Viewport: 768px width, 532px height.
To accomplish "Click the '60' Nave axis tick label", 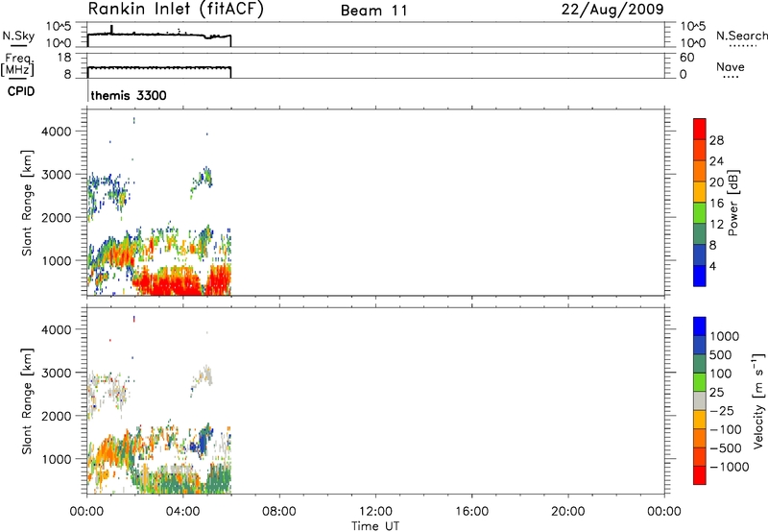I will tap(687, 58).
